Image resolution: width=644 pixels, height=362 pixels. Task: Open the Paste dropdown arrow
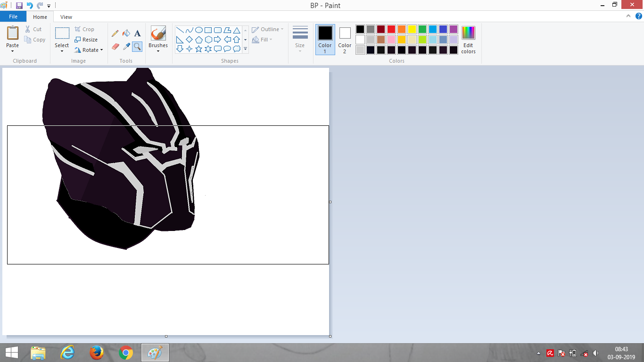13,51
